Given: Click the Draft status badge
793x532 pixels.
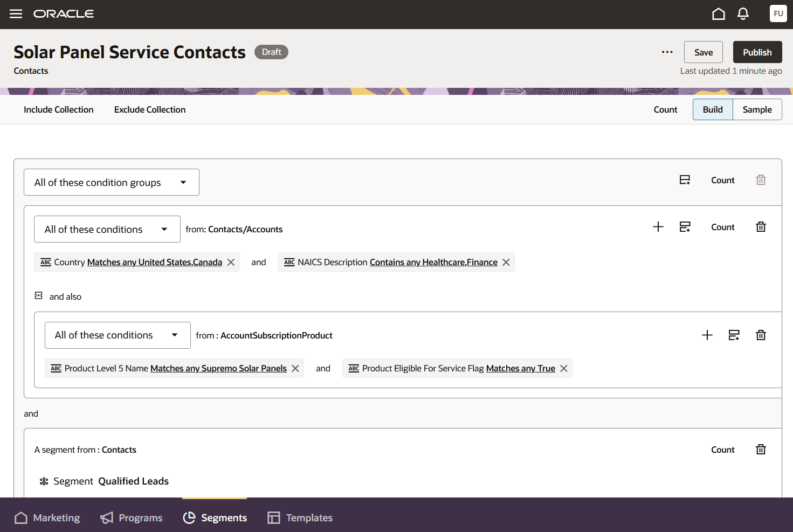Looking at the screenshot, I should (x=271, y=52).
